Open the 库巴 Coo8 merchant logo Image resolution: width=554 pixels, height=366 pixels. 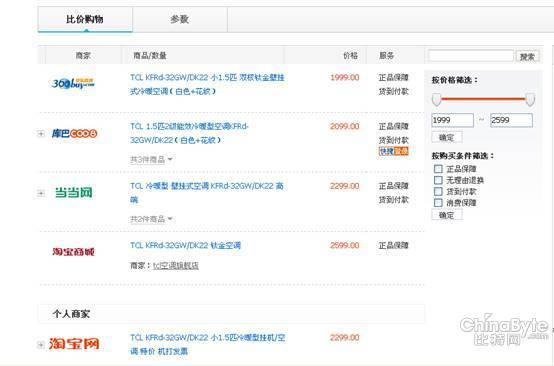(x=74, y=134)
